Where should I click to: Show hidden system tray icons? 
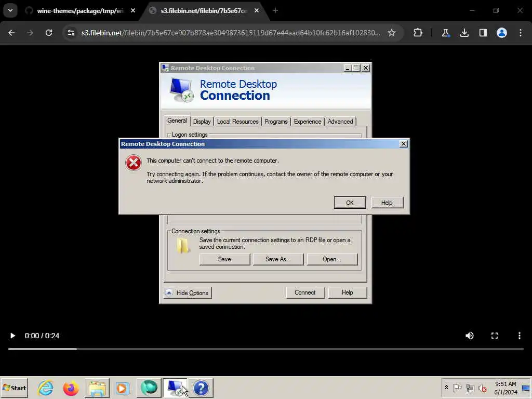coord(446,388)
